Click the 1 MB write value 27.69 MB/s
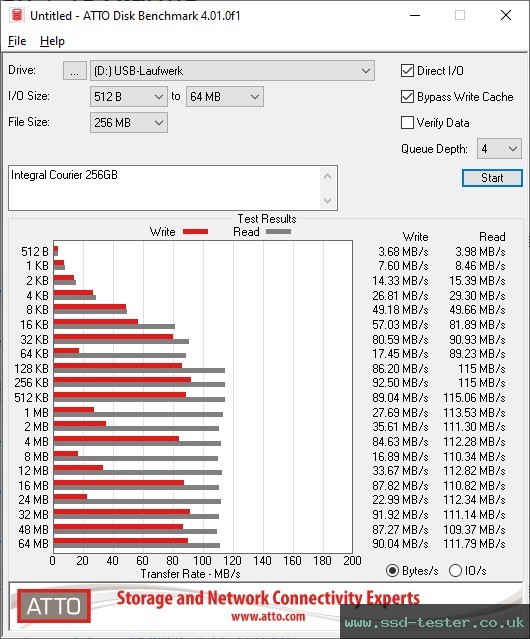This screenshot has height=639, width=530. [x=400, y=412]
